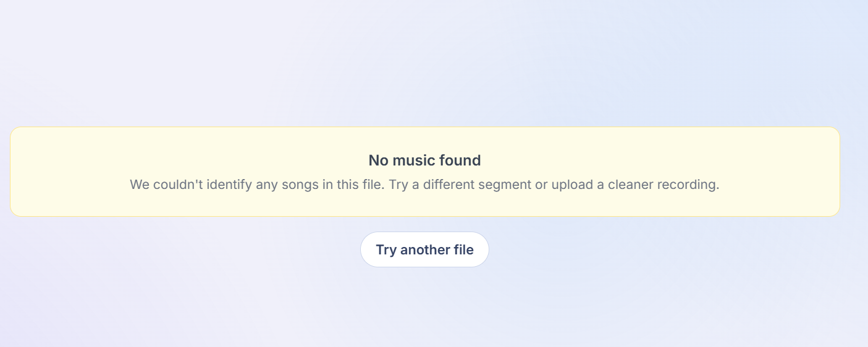Click the word 'No' starting the heading

point(378,161)
